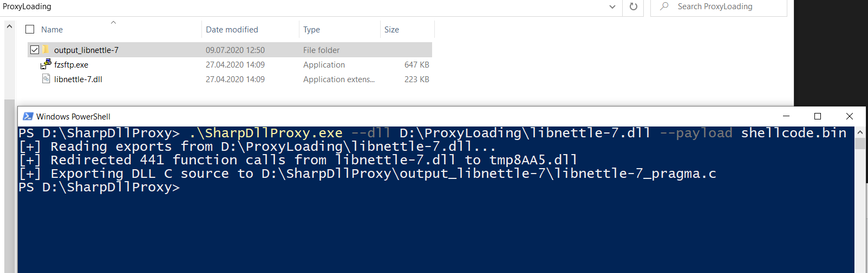
Task: Click the fzsftp.exe application icon
Action: [46, 64]
